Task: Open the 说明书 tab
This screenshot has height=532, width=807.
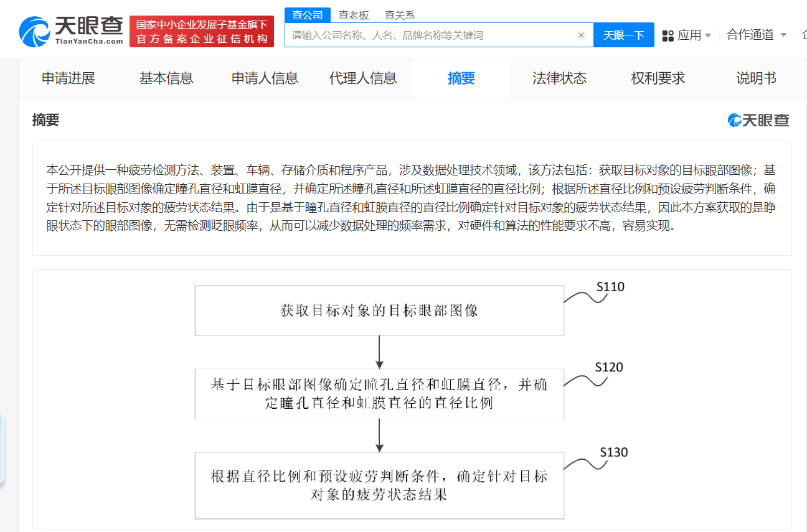Action: tap(756, 78)
